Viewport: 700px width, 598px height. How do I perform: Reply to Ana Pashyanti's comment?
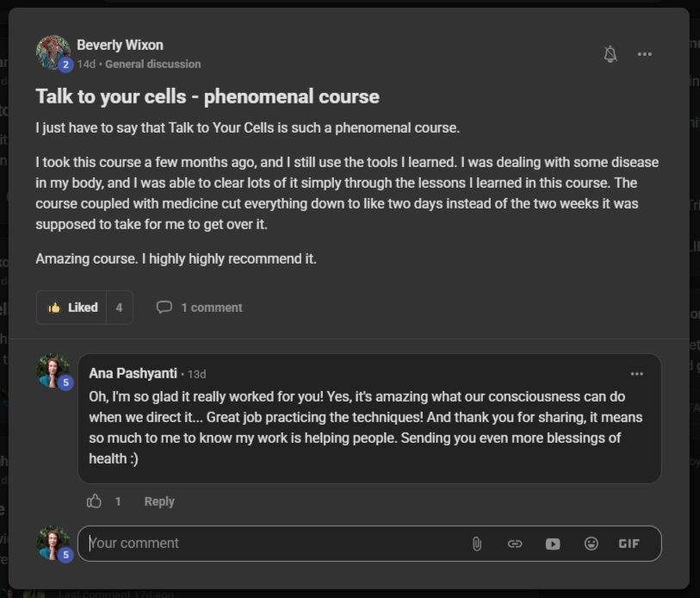click(x=159, y=501)
